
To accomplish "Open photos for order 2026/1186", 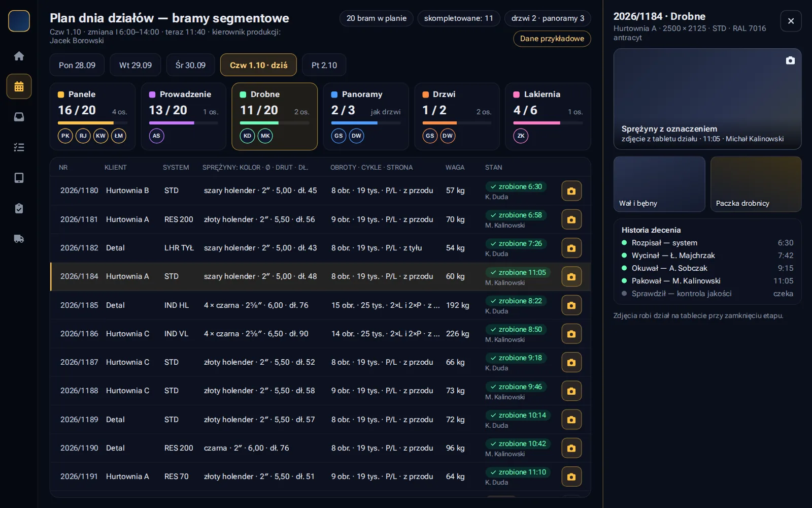I will pos(571,334).
